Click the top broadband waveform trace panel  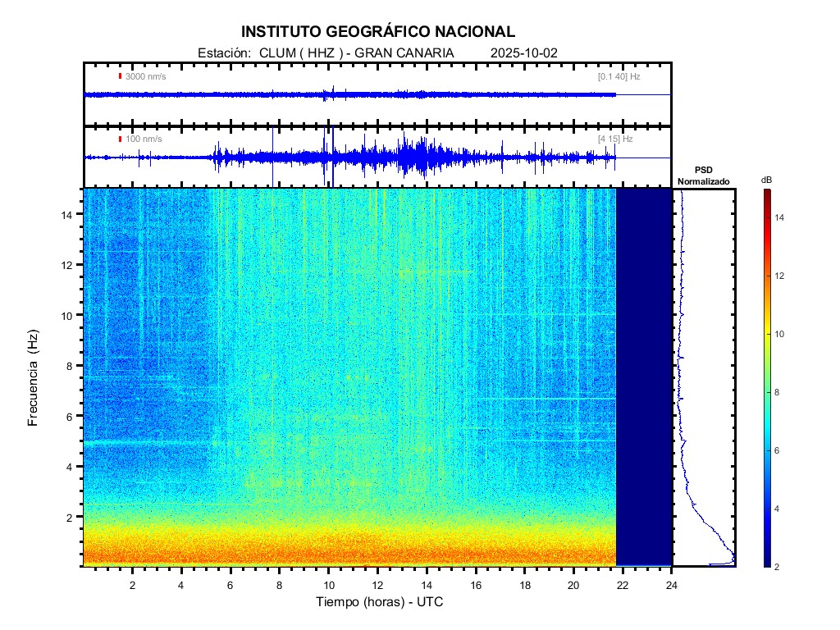pyautogui.click(x=377, y=94)
